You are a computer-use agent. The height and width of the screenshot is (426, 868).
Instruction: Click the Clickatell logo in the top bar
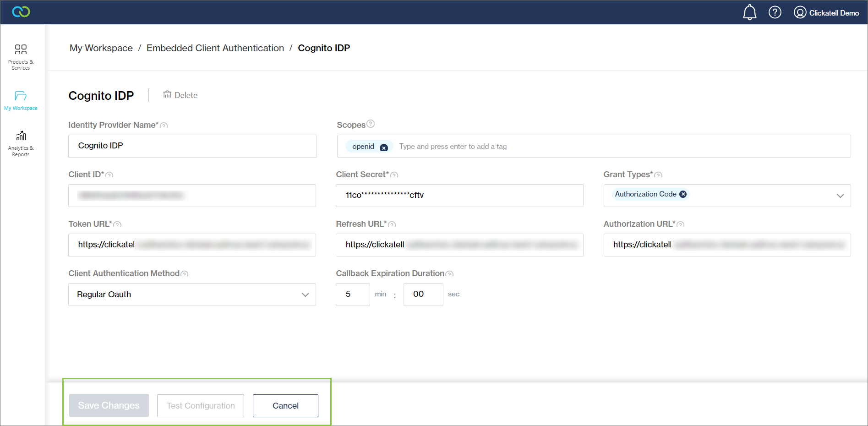point(21,12)
